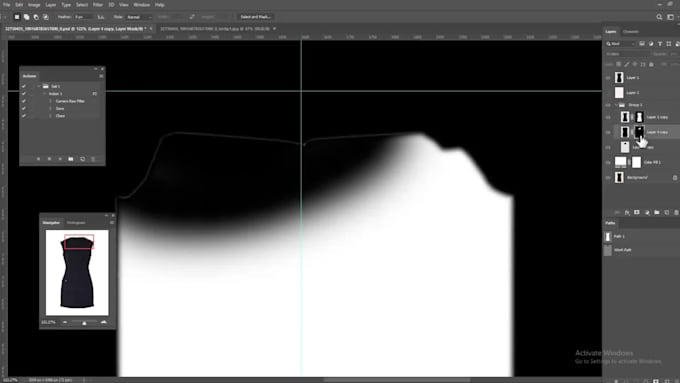Toggle checkmark for Set 1 in Actions
Image resolution: width=680 pixels, height=383 pixels.
tap(24, 86)
